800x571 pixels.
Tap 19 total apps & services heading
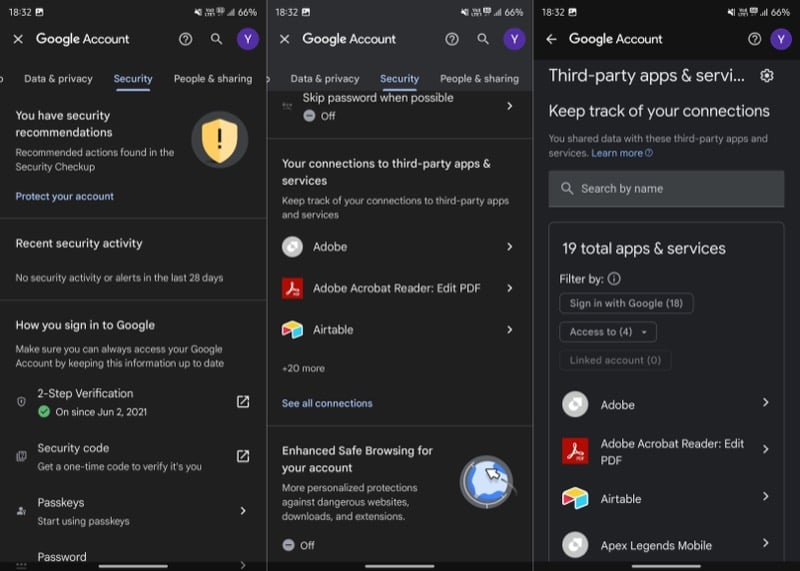pyautogui.click(x=643, y=249)
